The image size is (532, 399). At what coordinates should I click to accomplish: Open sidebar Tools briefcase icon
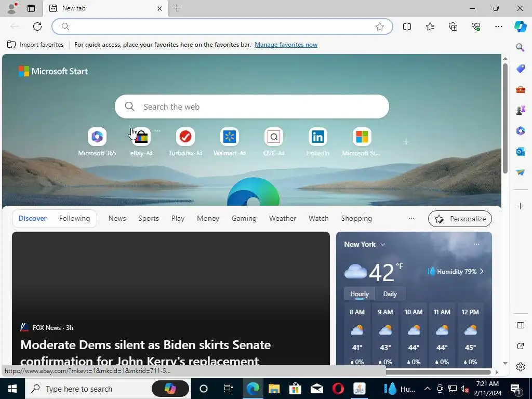(x=520, y=89)
